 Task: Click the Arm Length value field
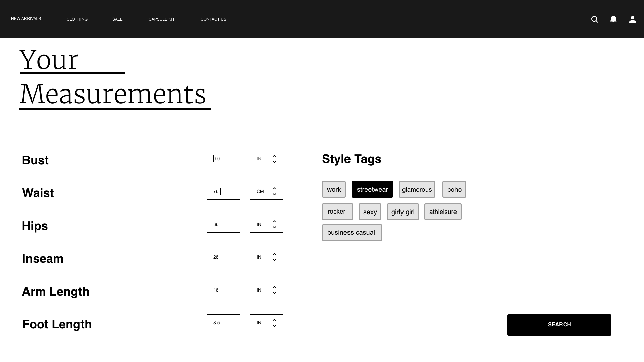click(x=223, y=290)
